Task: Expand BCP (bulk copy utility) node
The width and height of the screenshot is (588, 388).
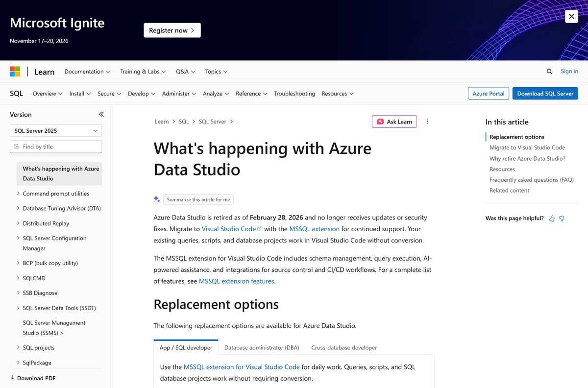Action: [x=18, y=263]
